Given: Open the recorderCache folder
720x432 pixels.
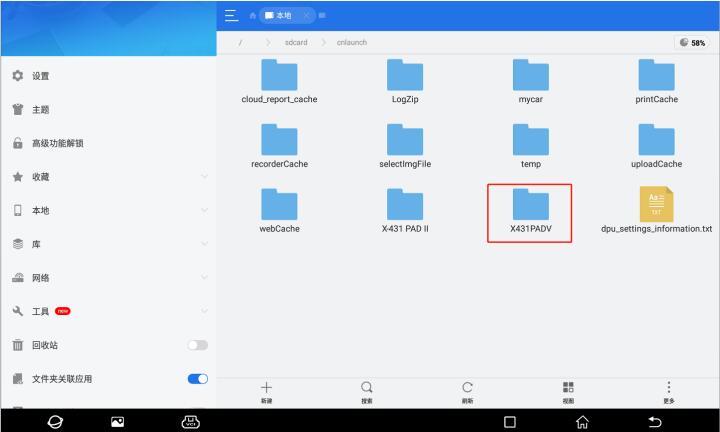Looking at the screenshot, I should pos(279,146).
